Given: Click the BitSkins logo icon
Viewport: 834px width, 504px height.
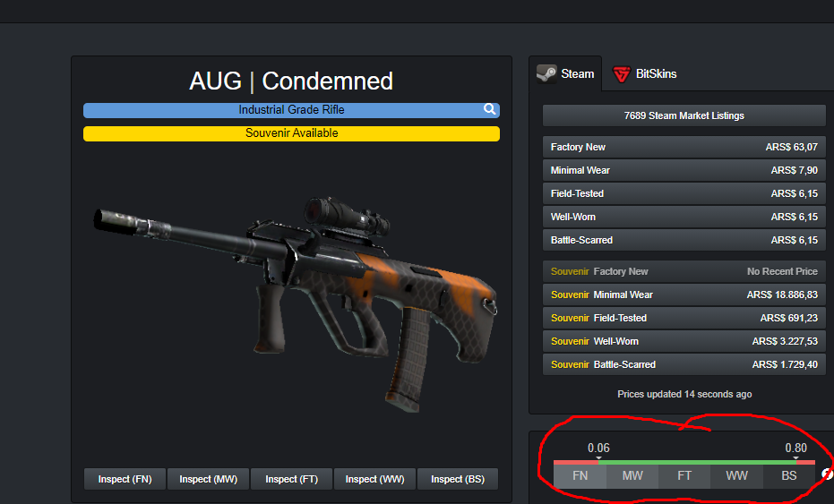Looking at the screenshot, I should tap(622, 74).
